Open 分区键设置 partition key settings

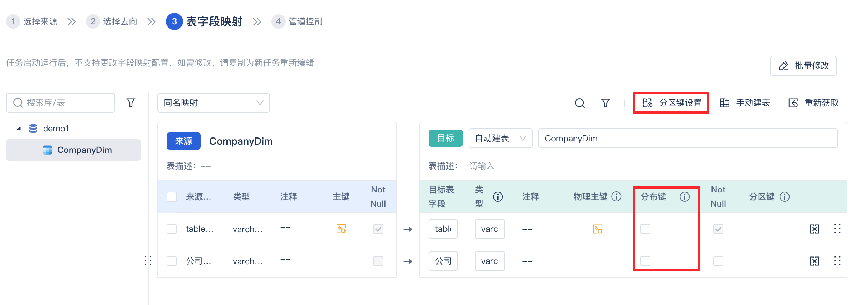pyautogui.click(x=672, y=103)
